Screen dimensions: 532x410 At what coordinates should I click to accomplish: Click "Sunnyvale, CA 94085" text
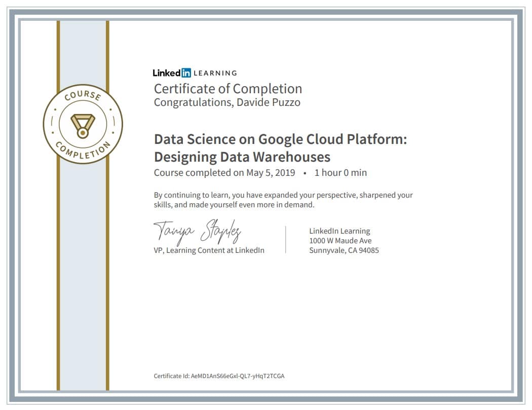344,250
